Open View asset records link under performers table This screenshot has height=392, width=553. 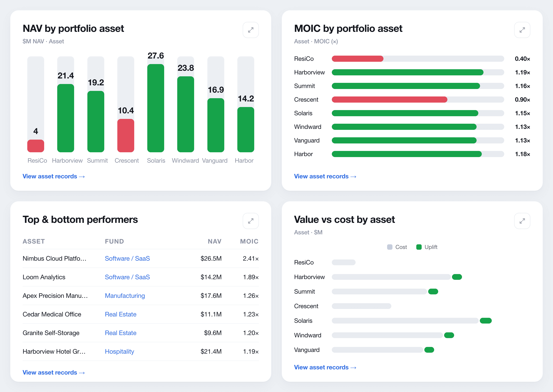click(54, 372)
